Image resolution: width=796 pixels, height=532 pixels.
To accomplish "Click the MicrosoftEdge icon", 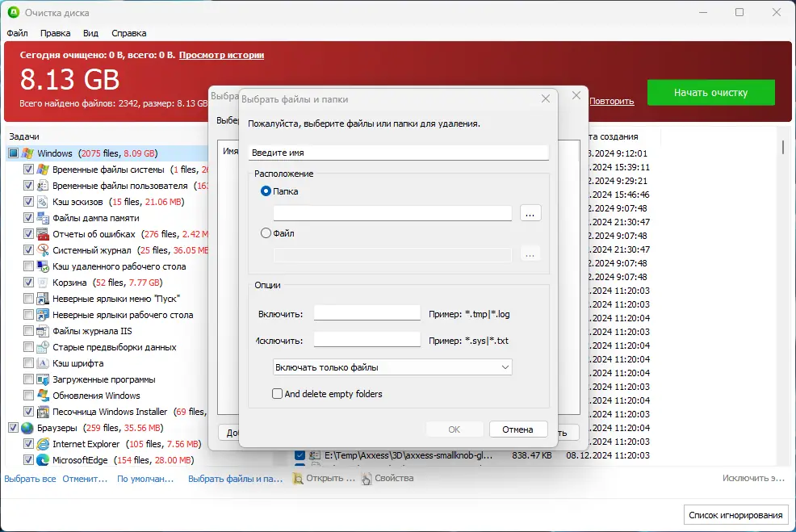I will [43, 460].
